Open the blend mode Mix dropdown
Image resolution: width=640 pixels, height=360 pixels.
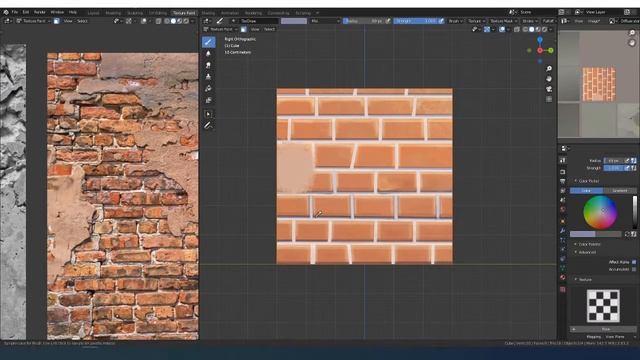pyautogui.click(x=325, y=21)
